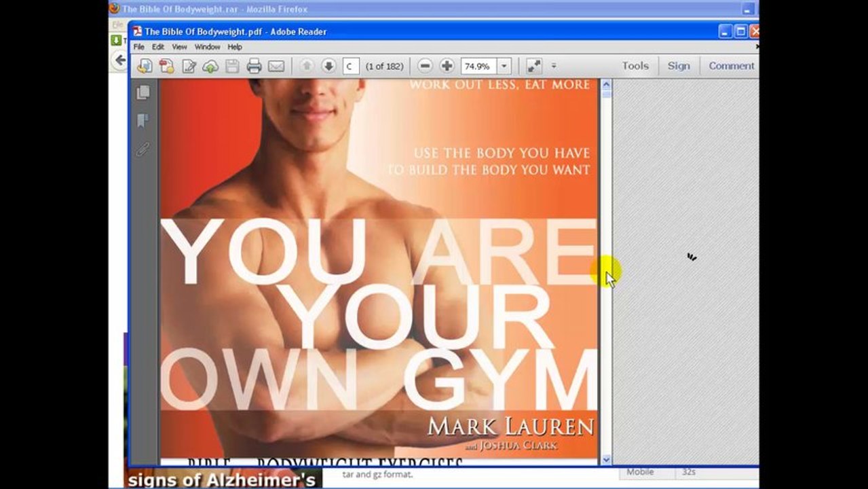The height and width of the screenshot is (489, 868).
Task: Click the Adobe Reader title bar text
Action: (x=235, y=31)
